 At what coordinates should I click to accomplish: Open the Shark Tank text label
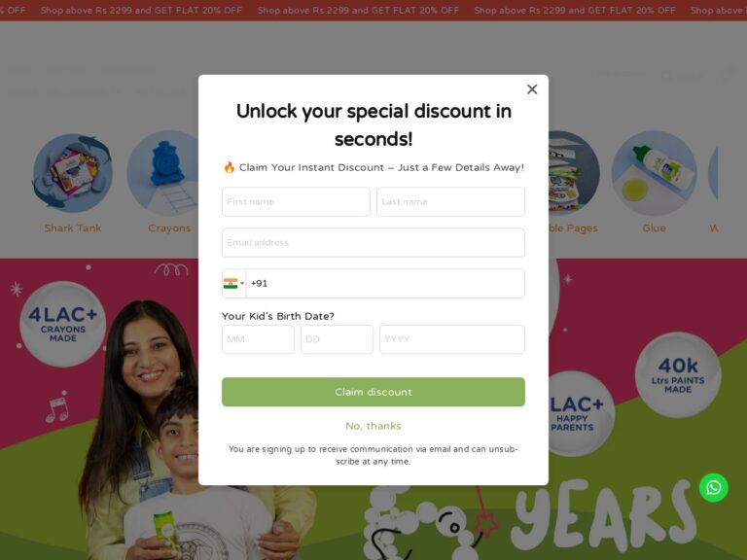[73, 228]
